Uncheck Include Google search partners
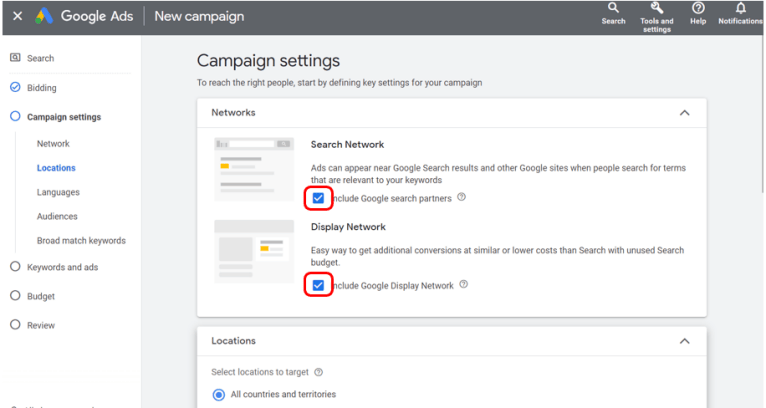The height and width of the screenshot is (408, 766). point(318,198)
